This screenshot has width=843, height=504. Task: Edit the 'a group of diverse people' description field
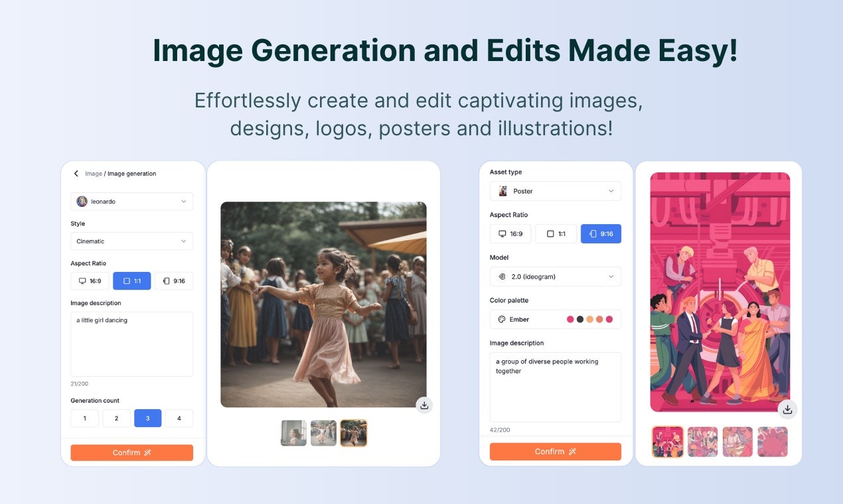pos(556,387)
